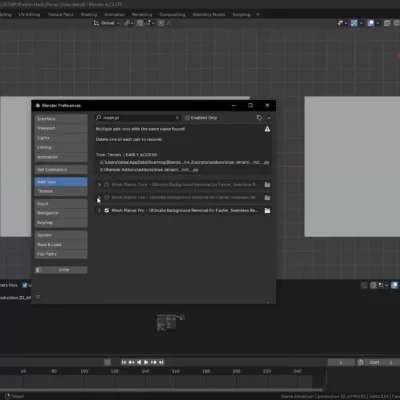Open folder for Mesh Planes Pro add-on
Image resolution: width=400 pixels, height=400 pixels.
267,210
